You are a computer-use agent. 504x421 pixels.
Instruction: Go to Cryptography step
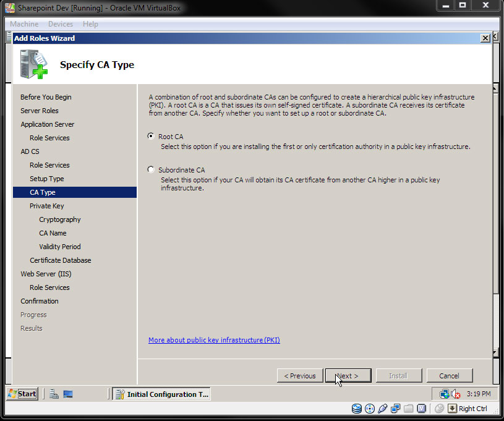pos(60,219)
